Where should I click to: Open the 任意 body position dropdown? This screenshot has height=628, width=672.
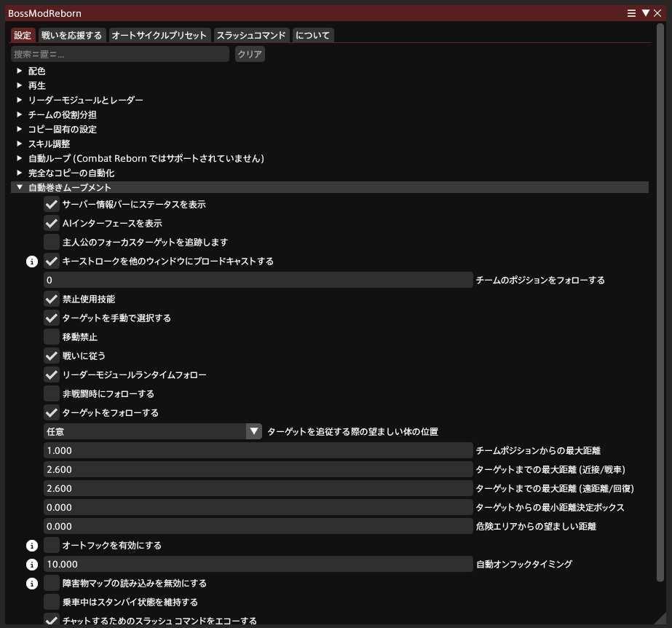tap(153, 431)
